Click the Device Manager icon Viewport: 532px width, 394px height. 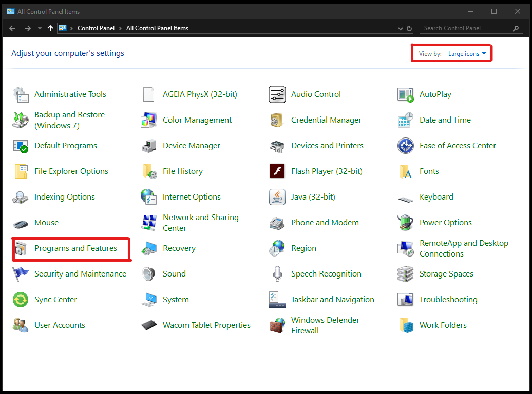pyautogui.click(x=149, y=146)
